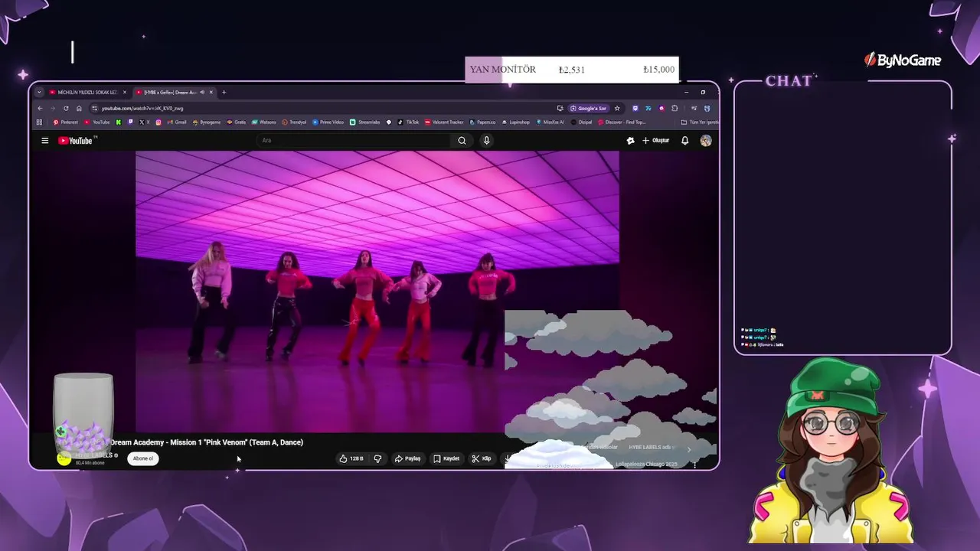Open the 'Discover - Find Top' bookmark
980x551 pixels.
[x=622, y=122]
